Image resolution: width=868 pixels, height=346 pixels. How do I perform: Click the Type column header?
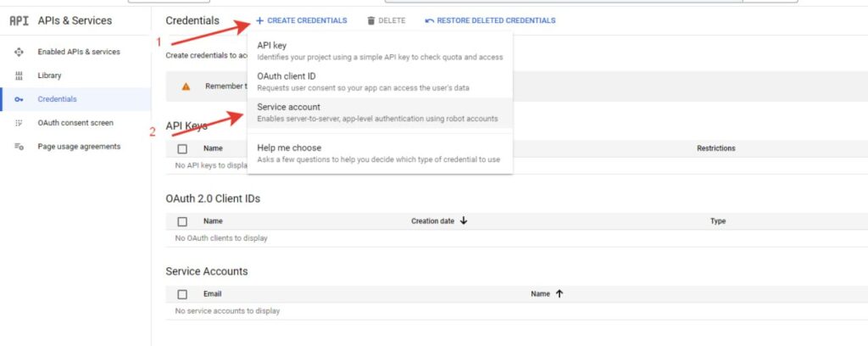[717, 220]
